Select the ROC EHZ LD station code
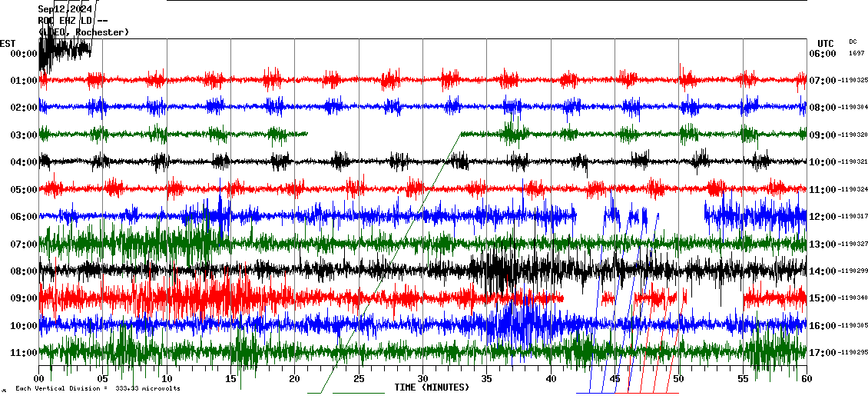This screenshot has width=868, height=399. pyautogui.click(x=72, y=21)
